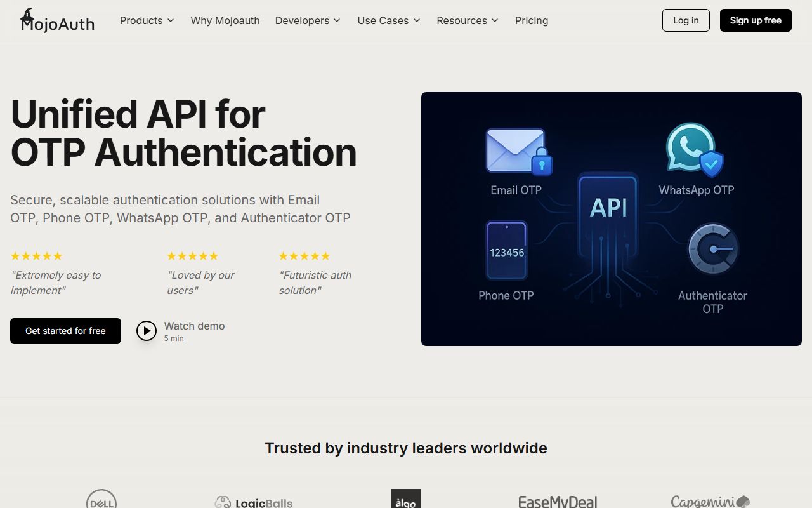Select Pricing in the navigation bar
Screen dimensions: 812x508
[x=531, y=20]
